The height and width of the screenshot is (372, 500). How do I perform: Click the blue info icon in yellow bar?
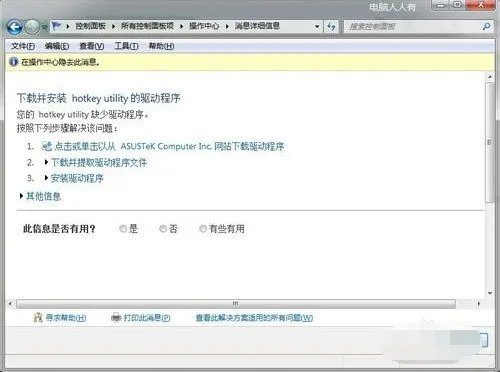coord(13,62)
